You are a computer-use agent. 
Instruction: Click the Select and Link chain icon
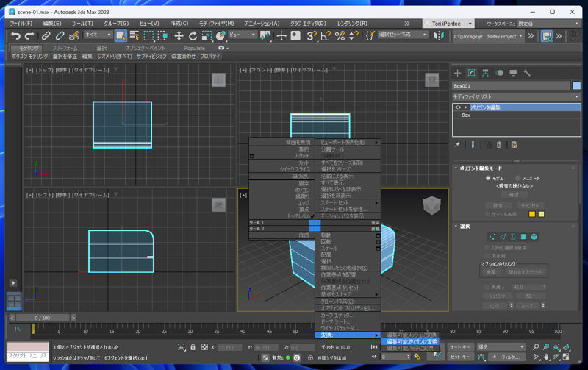46,36
